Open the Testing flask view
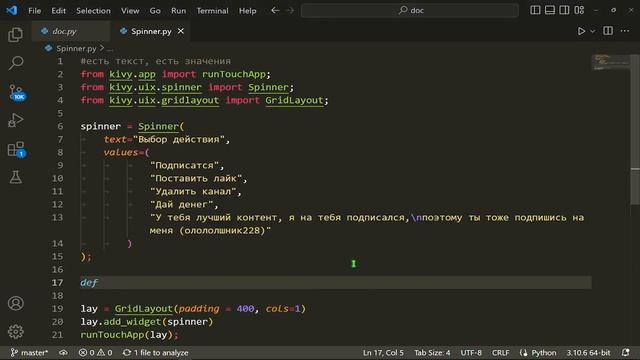The width and height of the screenshot is (640, 360). click(16, 177)
